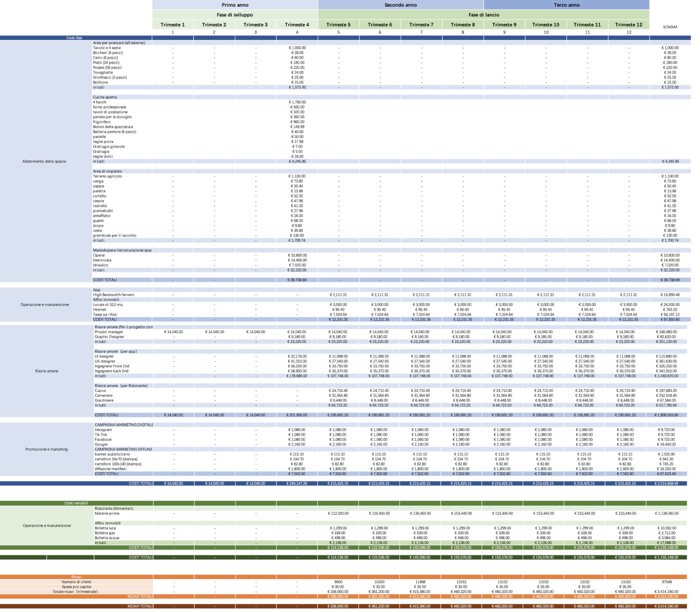Select the '€ 58,950.00' back End cell

click(298, 371)
